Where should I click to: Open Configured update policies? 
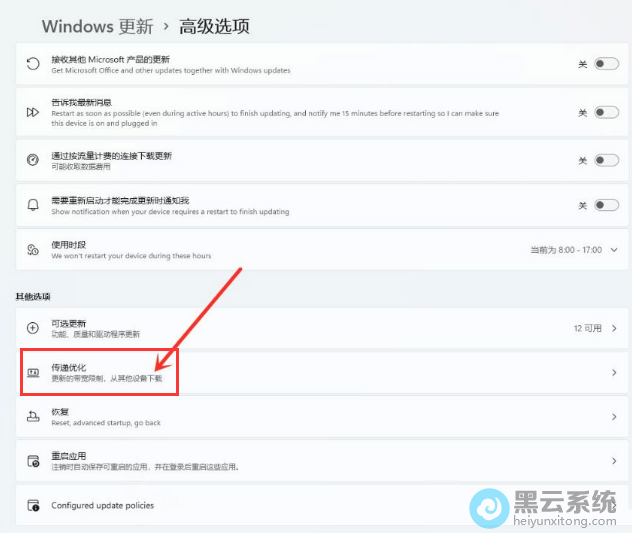coord(102,505)
